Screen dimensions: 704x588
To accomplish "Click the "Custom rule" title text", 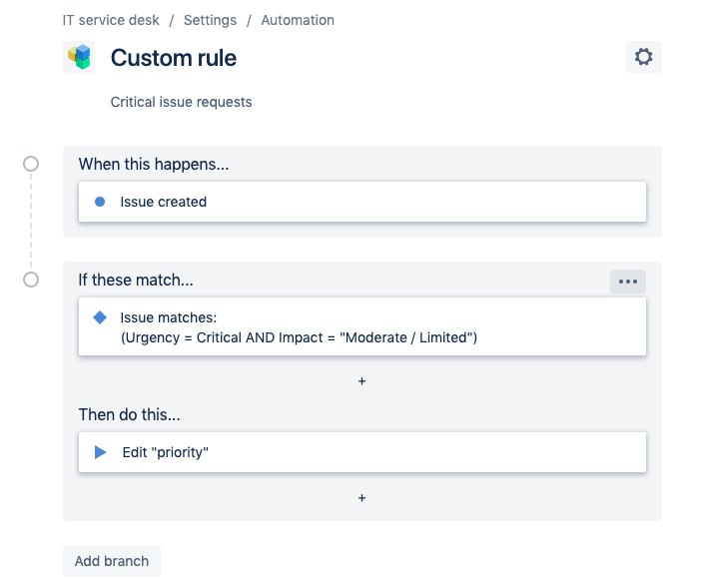I will point(174,58).
